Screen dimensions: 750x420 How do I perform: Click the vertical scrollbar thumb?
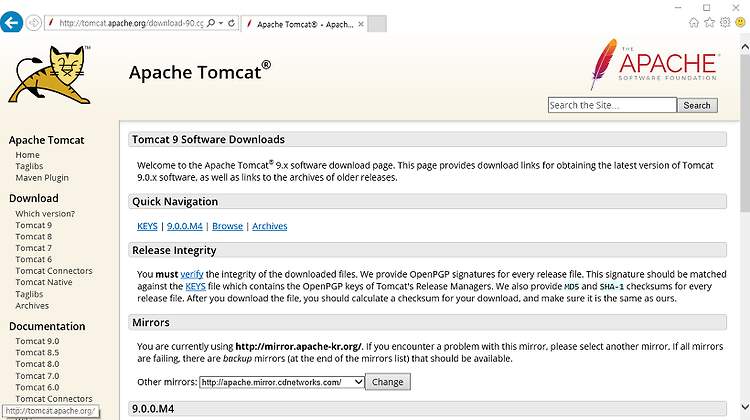click(745, 133)
